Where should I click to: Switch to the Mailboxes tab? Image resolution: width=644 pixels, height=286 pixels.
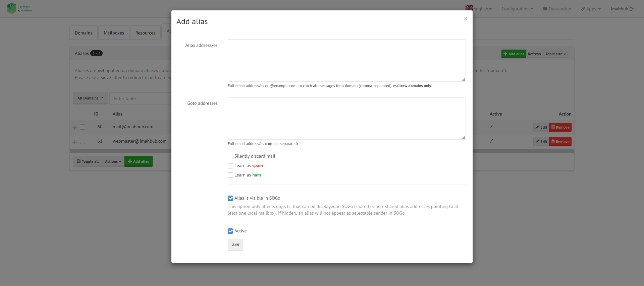(x=114, y=33)
